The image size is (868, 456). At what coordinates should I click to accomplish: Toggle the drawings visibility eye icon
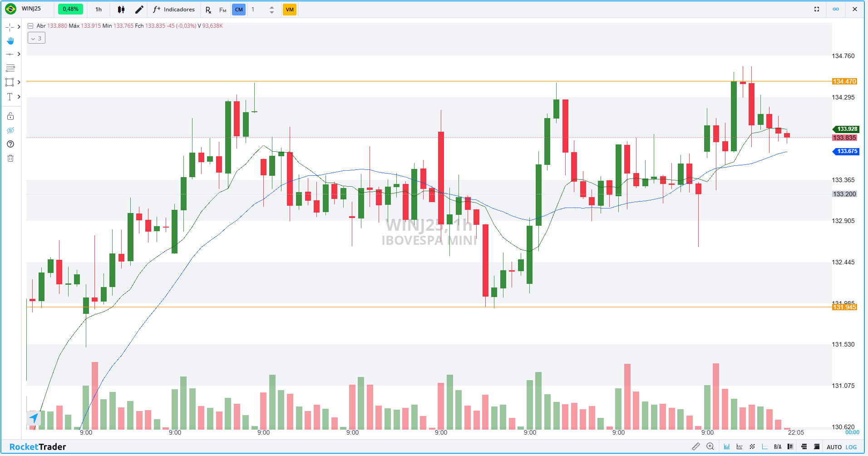tap(10, 130)
